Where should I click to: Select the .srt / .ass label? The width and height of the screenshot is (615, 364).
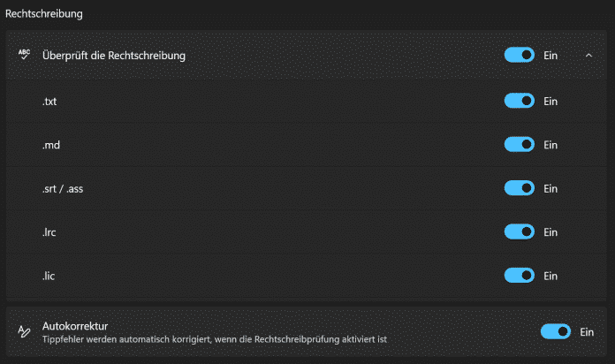62,188
